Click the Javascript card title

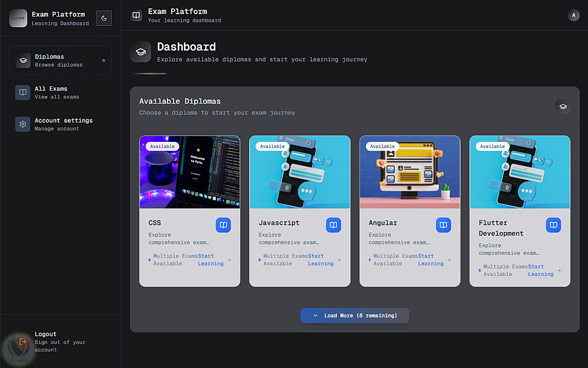click(x=279, y=223)
